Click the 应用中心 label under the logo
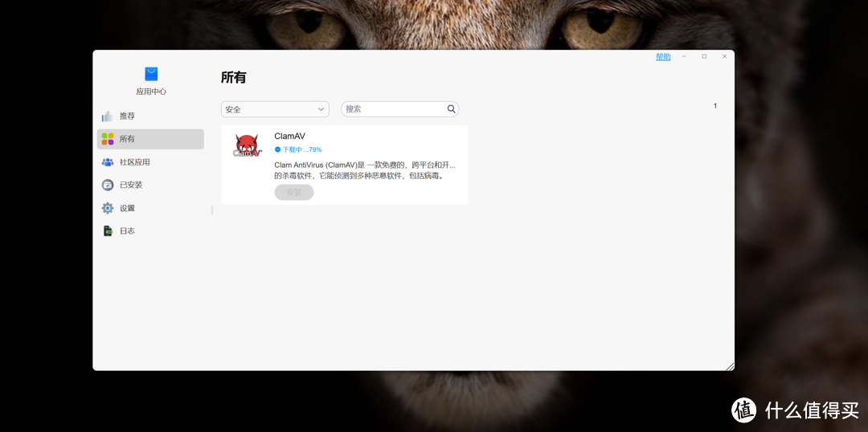This screenshot has height=432, width=868. (151, 92)
